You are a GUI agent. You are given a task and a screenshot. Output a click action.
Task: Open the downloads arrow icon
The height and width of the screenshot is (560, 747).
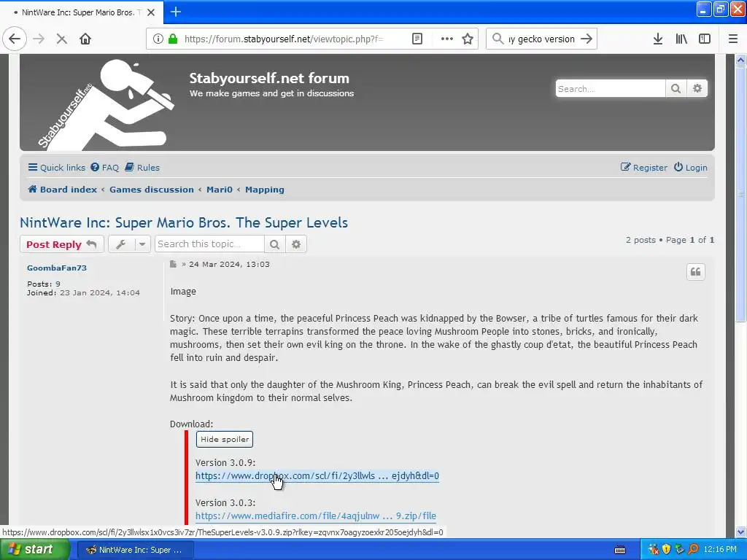(658, 39)
